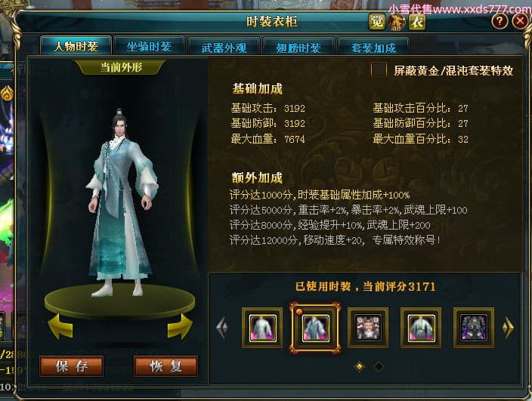Go to next costume page arrow

508,328
